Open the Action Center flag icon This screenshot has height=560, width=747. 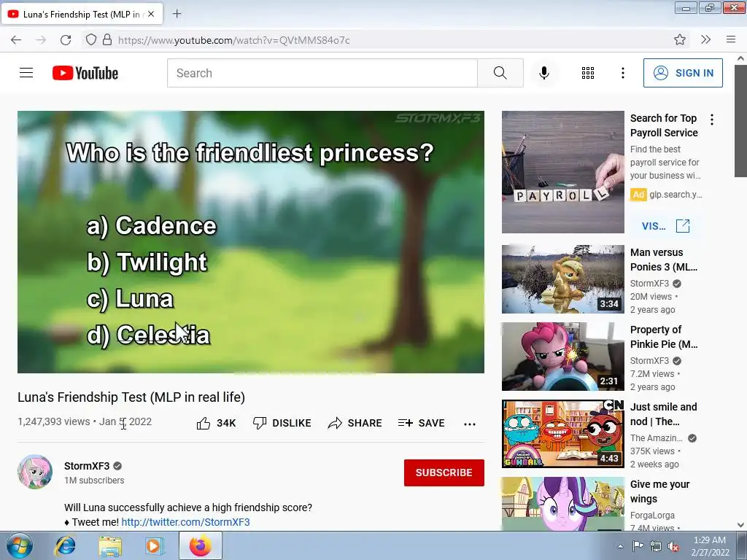pyautogui.click(x=638, y=547)
